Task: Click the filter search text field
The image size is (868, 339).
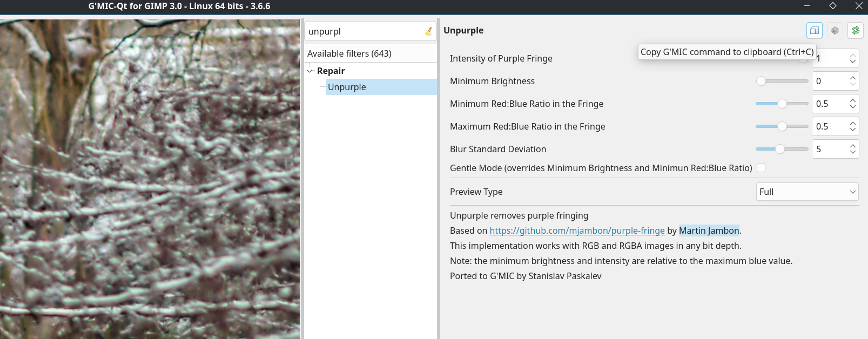Action: click(x=365, y=31)
